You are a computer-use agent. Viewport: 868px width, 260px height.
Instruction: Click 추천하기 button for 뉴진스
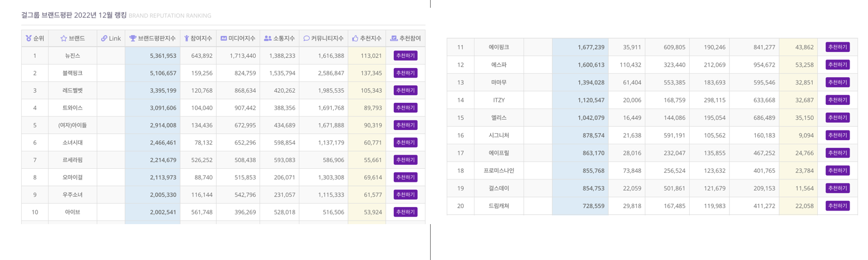(405, 56)
